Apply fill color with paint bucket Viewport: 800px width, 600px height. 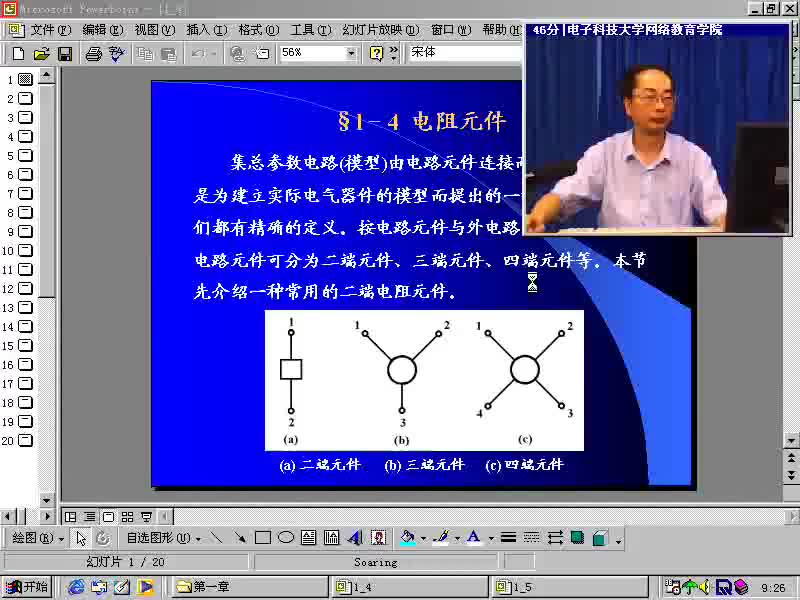pos(407,537)
